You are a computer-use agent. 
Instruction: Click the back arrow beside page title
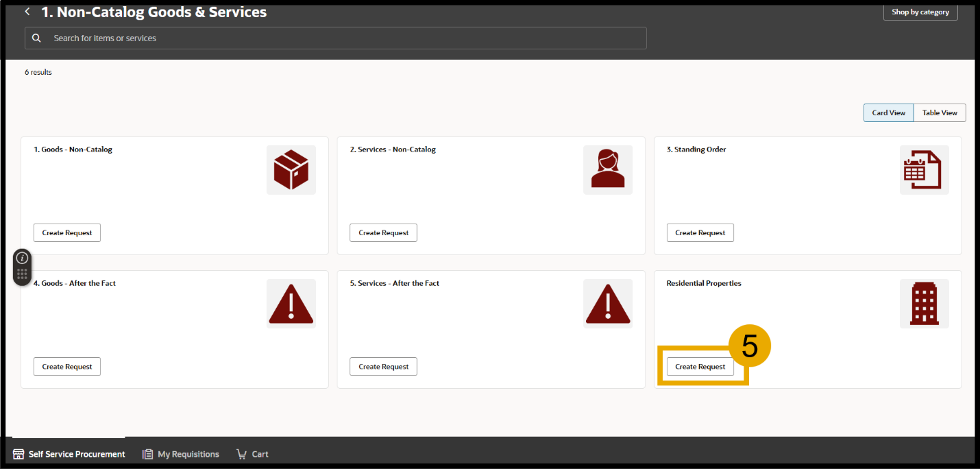pyautogui.click(x=27, y=12)
